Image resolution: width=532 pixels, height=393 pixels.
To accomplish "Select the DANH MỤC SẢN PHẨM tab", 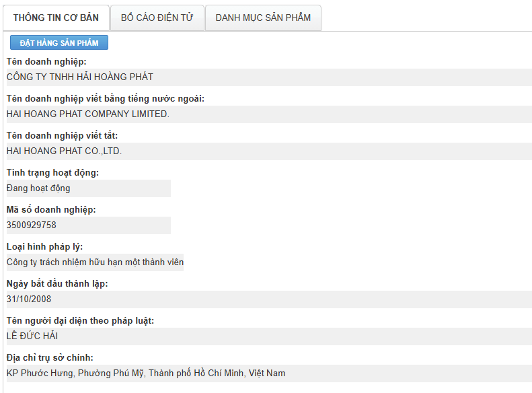I will pyautogui.click(x=263, y=17).
